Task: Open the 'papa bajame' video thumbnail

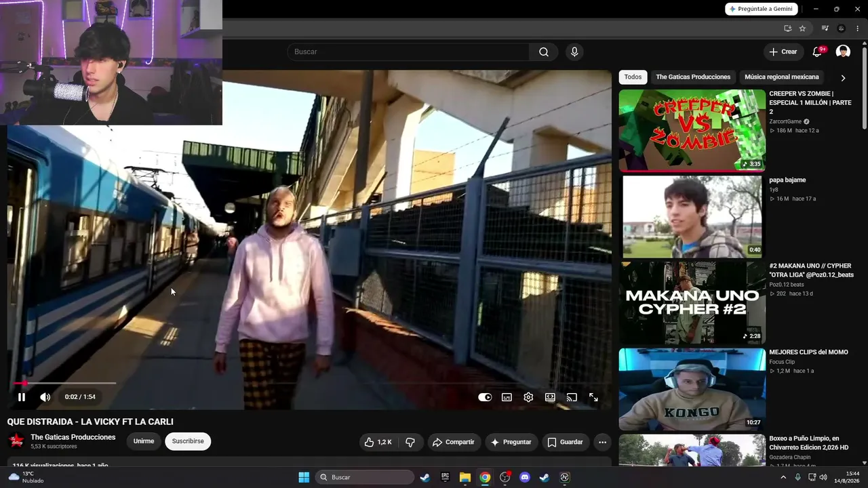Action: click(x=692, y=217)
